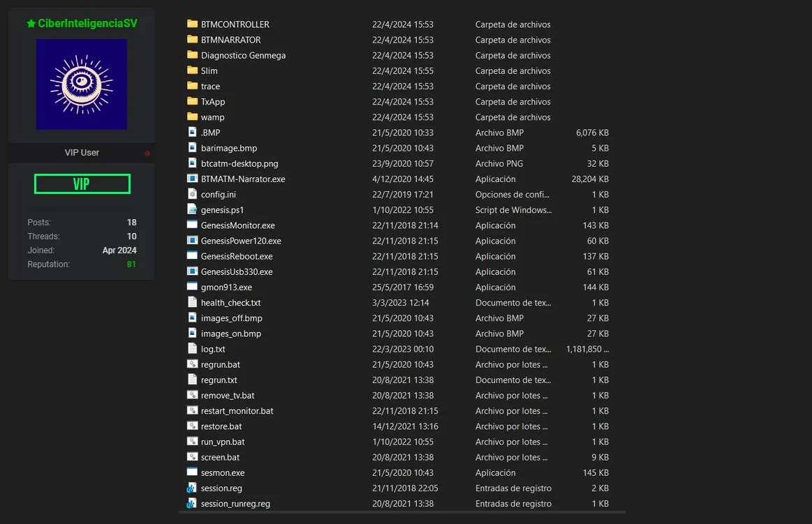Click the BMP icon next to barimage.bmp
This screenshot has height=524, width=812.
[x=193, y=148]
